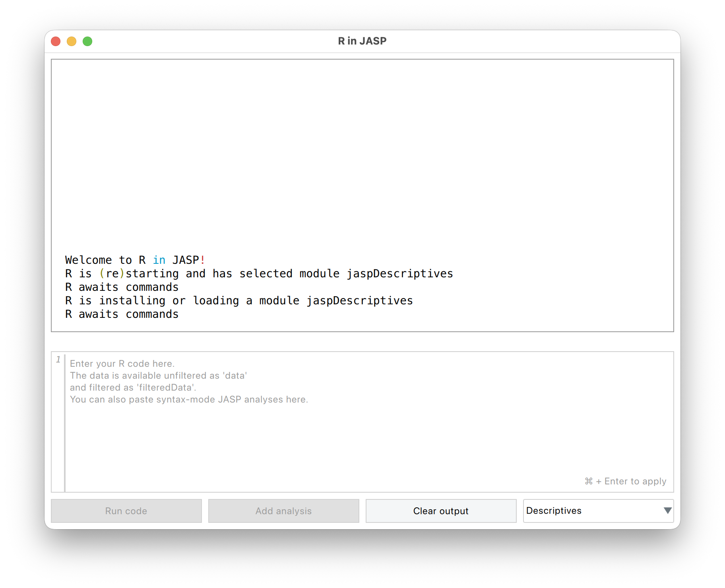Click the dropdown arrow triangle beside Descriptives
The width and height of the screenshot is (725, 588).
pyautogui.click(x=668, y=511)
